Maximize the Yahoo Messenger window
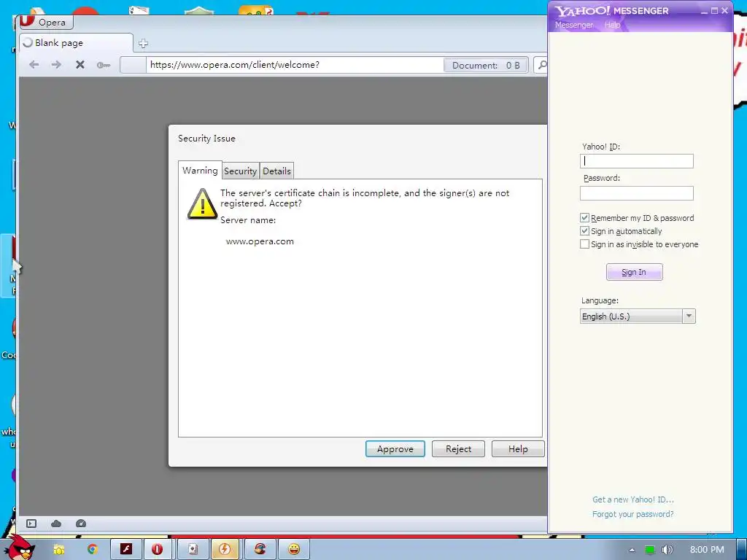The width and height of the screenshot is (747, 560). coord(714,10)
